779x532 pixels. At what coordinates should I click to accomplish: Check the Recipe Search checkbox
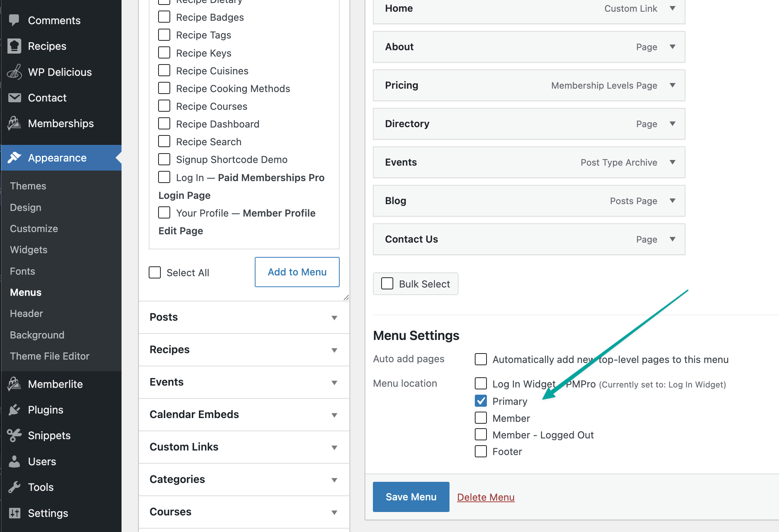(164, 141)
